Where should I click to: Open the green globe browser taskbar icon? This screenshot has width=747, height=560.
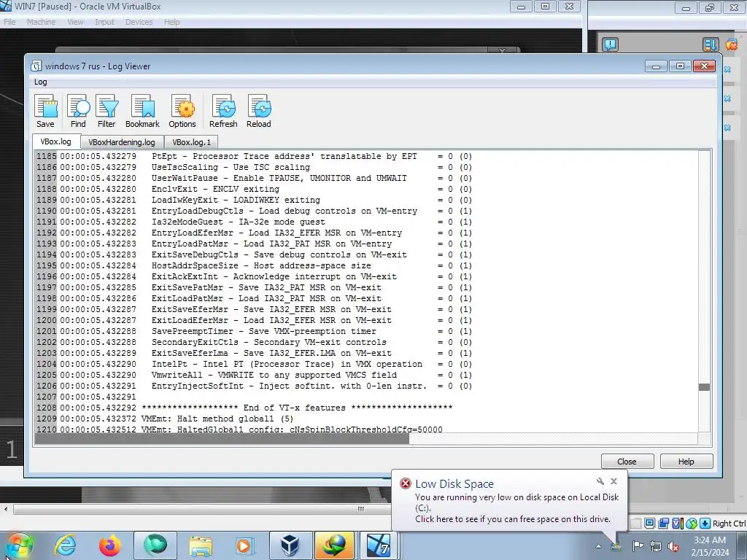point(155,545)
